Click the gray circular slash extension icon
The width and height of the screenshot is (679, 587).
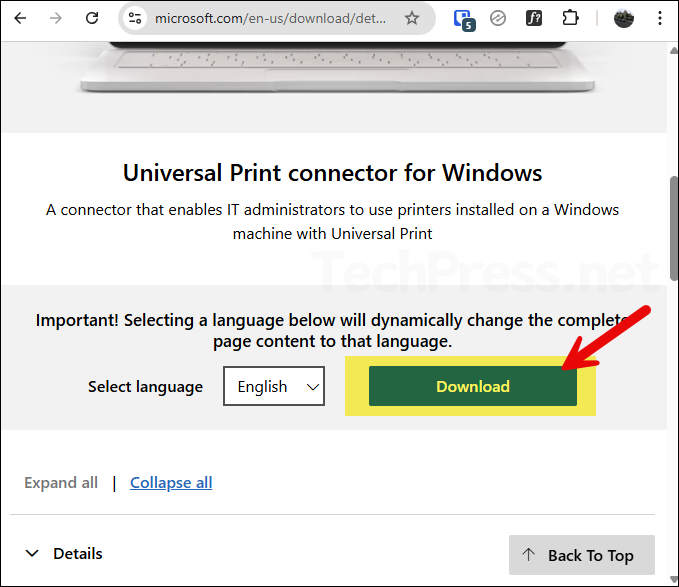tap(498, 18)
